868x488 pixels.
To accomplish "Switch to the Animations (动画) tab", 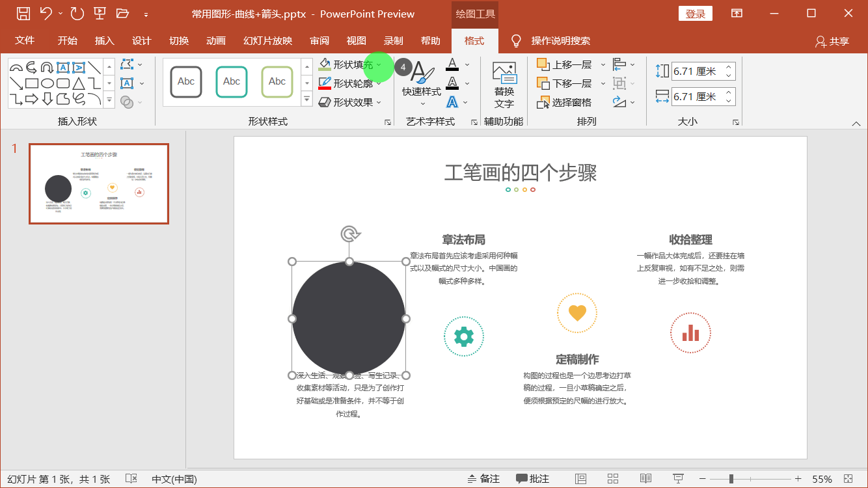I will point(216,40).
